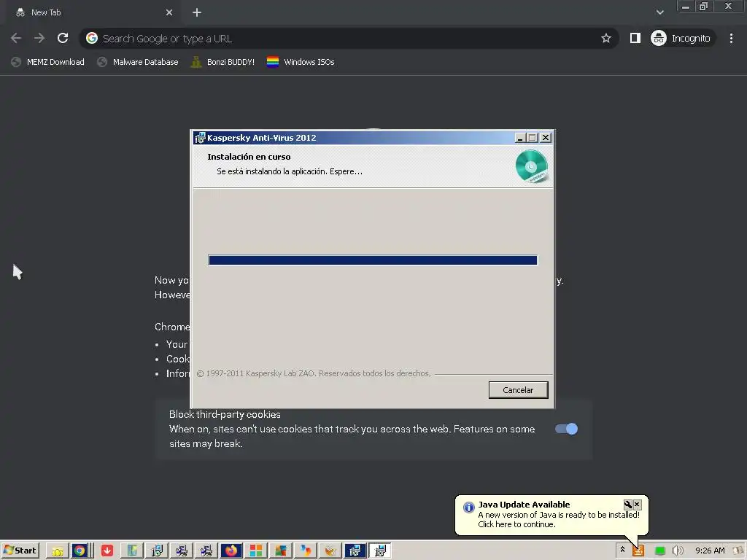Click the Instalación en curso heading
This screenshot has width=747, height=560.
tap(249, 157)
